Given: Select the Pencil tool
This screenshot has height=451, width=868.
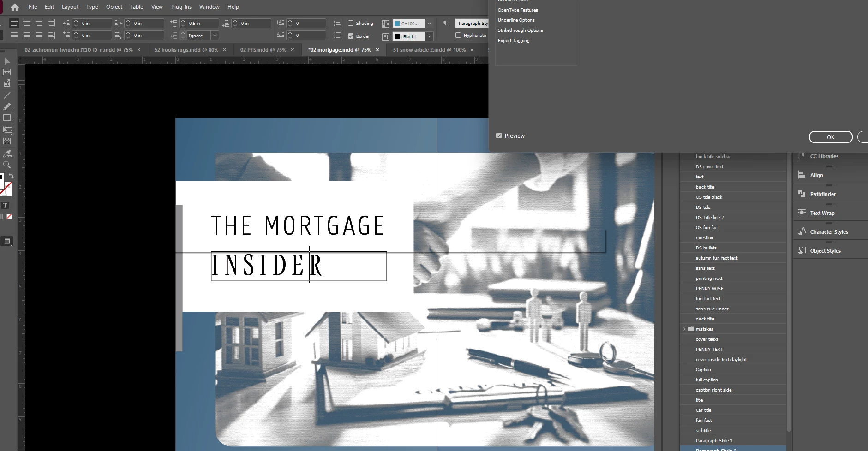Looking at the screenshot, I should click(x=7, y=107).
